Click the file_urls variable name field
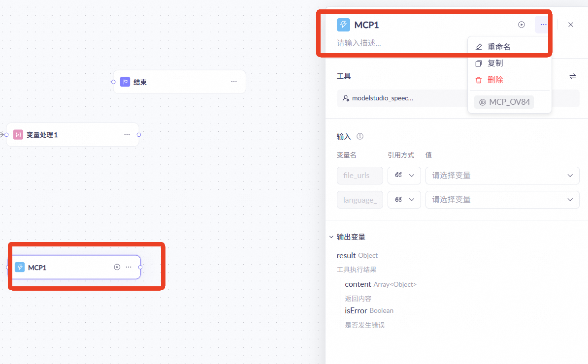This screenshot has height=364, width=588. [x=359, y=176]
